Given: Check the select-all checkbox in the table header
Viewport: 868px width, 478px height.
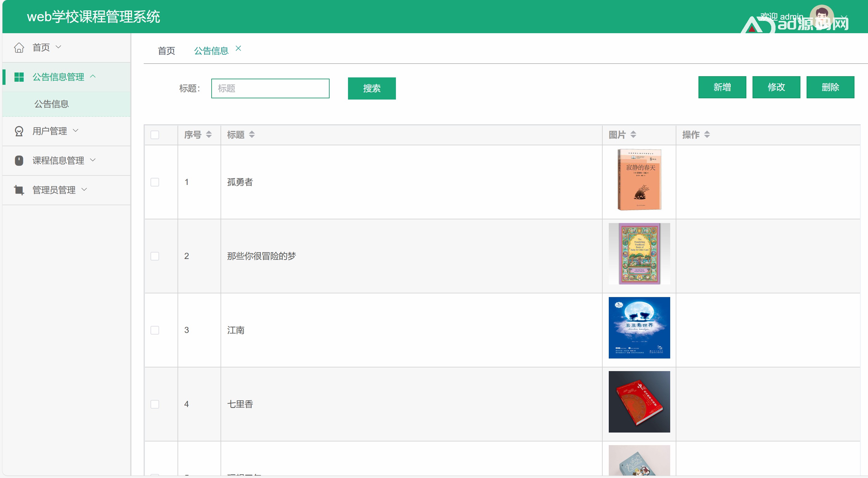Looking at the screenshot, I should [155, 135].
